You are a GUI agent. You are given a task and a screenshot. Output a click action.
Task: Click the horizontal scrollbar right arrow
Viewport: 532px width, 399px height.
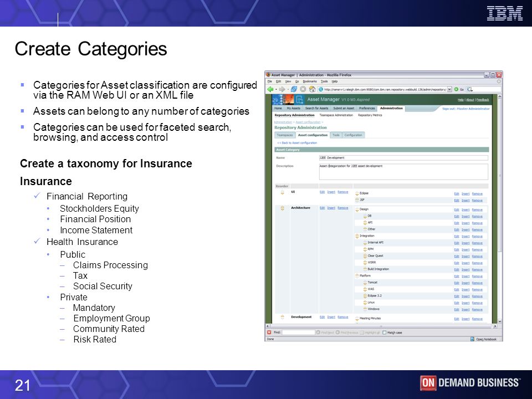point(495,326)
